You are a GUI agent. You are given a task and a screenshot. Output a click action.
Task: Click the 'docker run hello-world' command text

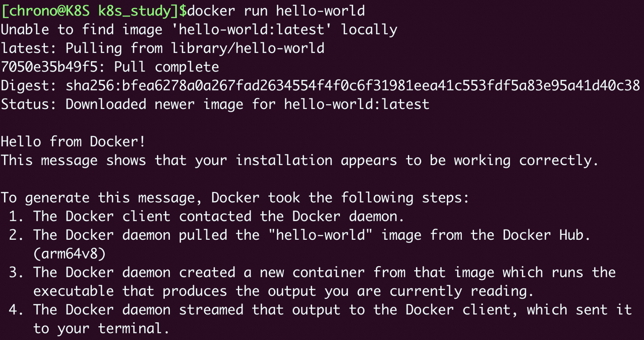[276, 11]
